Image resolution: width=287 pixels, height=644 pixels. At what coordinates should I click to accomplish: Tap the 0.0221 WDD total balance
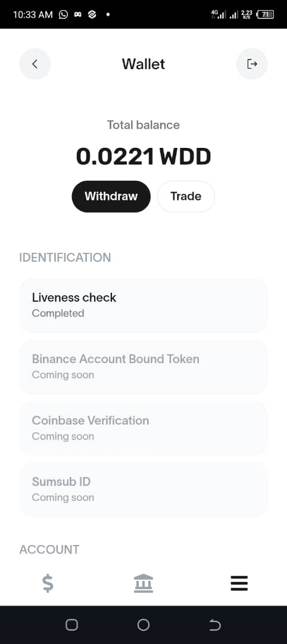click(x=143, y=156)
